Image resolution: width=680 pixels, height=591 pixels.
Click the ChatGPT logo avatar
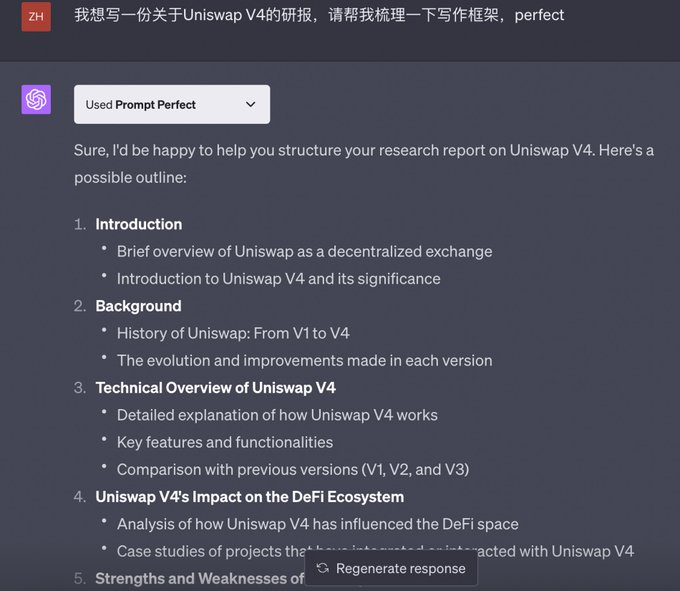36,100
